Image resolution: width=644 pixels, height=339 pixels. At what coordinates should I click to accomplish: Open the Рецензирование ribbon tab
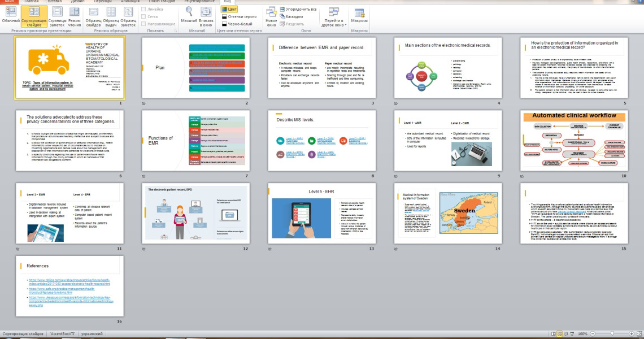[200, 2]
